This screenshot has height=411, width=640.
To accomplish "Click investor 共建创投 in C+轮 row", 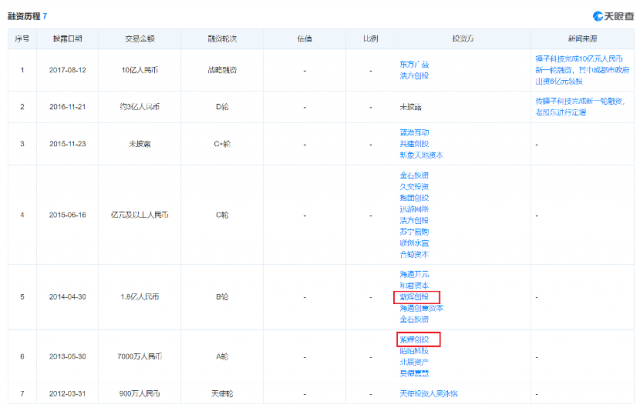I will pos(414,144).
